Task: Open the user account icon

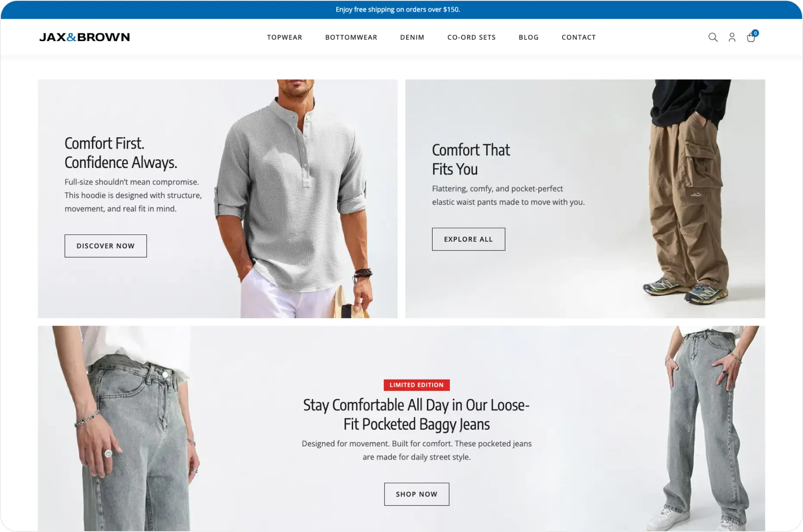Action: pyautogui.click(x=732, y=38)
